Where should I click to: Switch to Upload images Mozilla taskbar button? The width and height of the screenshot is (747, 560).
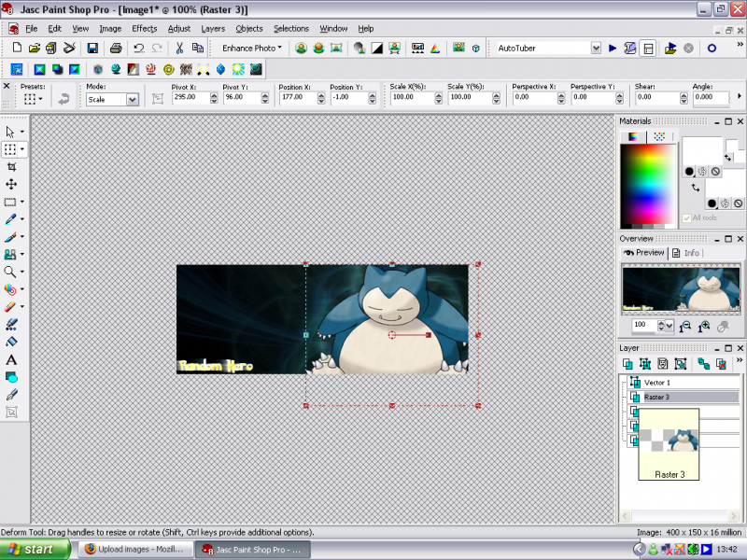coord(135,549)
